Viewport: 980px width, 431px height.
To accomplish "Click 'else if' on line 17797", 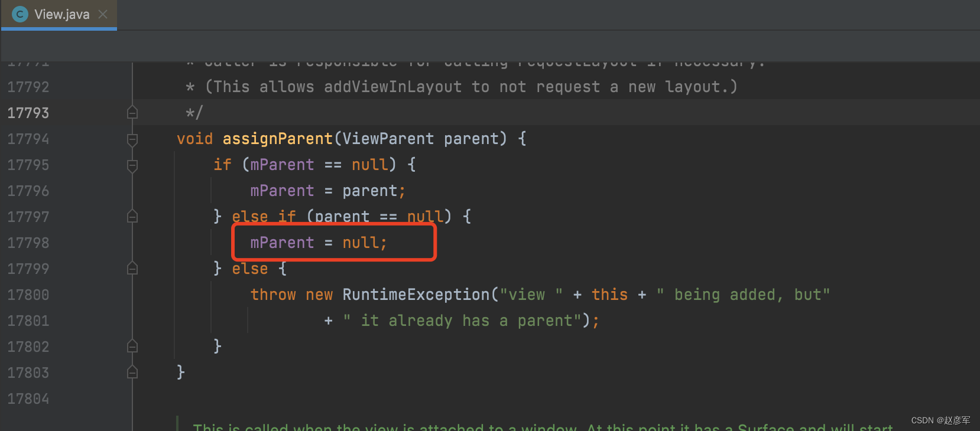I will 264,217.
